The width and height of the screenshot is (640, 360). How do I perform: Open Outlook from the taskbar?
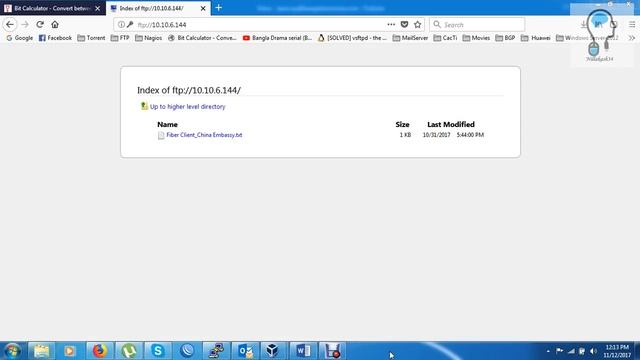pos(245,351)
